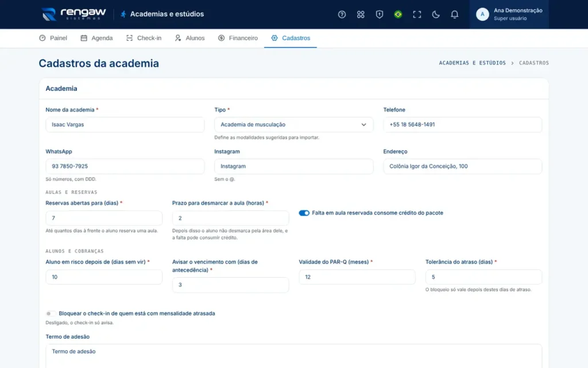
Task: Click the Check-in scan icon
Action: pos(129,38)
